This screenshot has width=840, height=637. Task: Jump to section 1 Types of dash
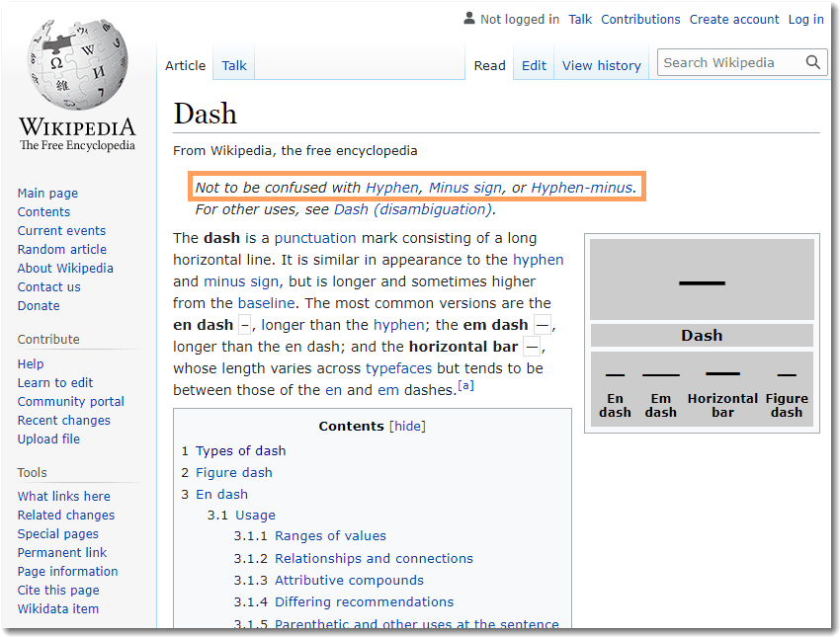coord(240,450)
